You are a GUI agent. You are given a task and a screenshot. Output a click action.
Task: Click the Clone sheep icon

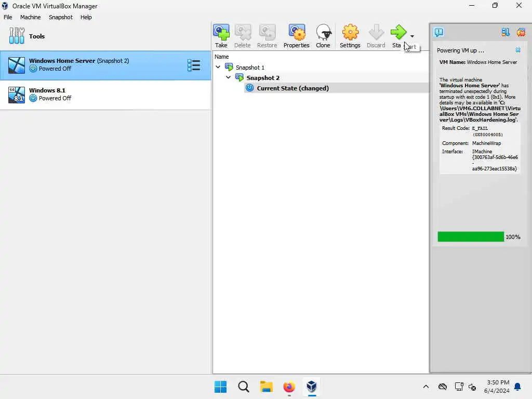[x=323, y=32]
